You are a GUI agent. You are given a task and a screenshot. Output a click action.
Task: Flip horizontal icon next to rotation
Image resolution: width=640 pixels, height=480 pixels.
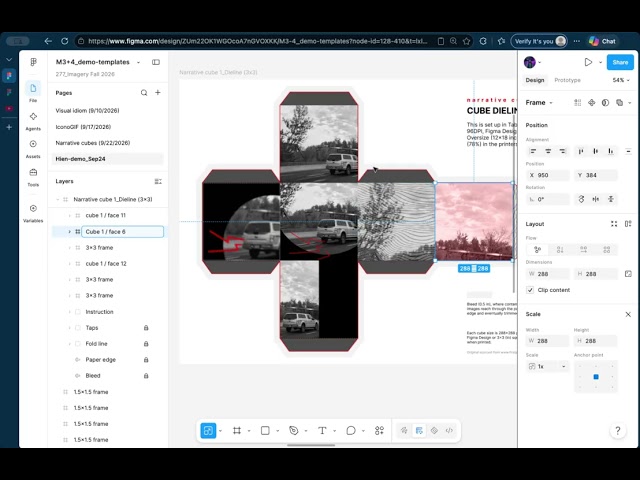click(x=596, y=199)
